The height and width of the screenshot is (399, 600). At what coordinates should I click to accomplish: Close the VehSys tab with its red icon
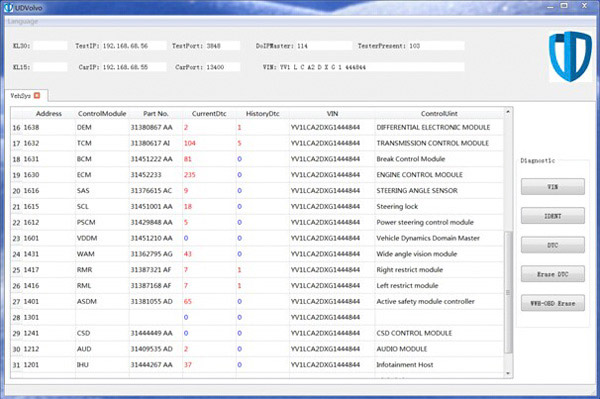(37, 95)
